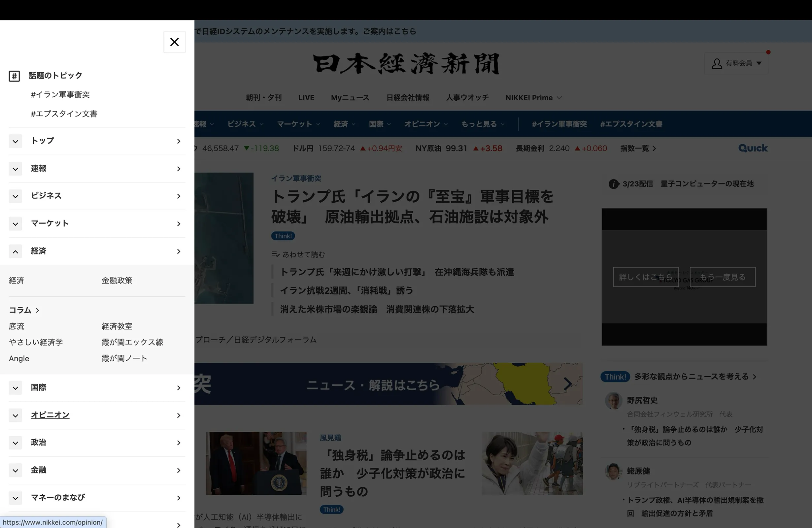Viewport: 812px width, 528px height.
Task: Open the Trump photo thumbnail article
Action: coord(256,464)
